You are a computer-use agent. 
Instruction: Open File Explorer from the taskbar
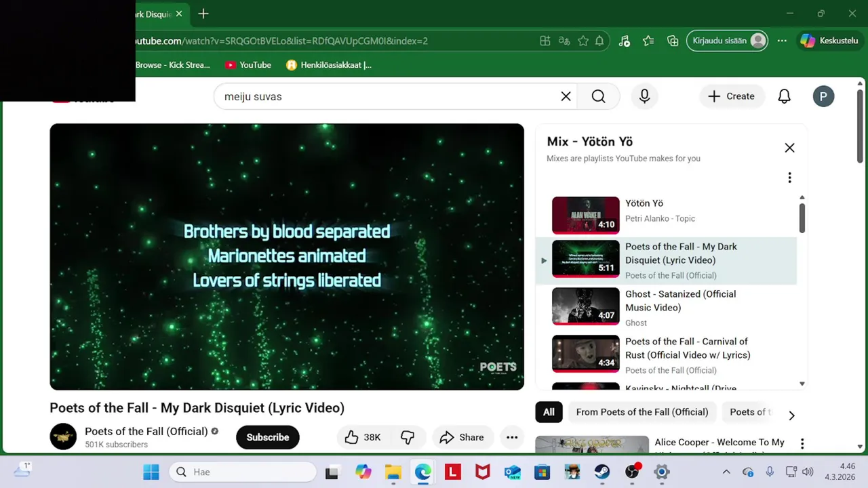tap(393, 472)
